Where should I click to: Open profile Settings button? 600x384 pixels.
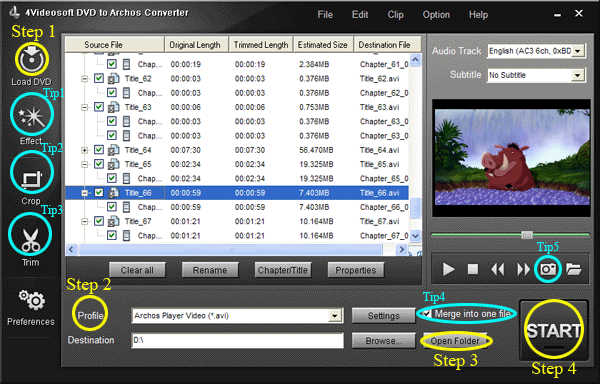pyautogui.click(x=383, y=316)
